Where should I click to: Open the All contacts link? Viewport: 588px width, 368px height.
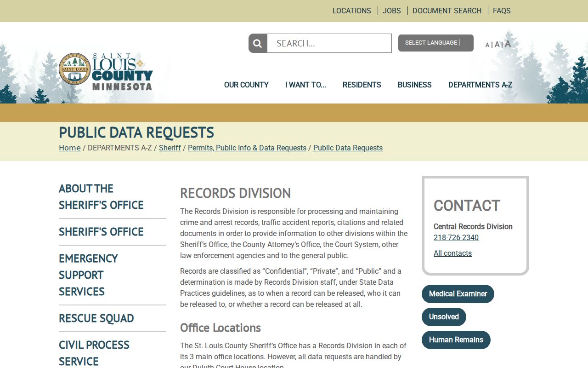[x=452, y=253]
